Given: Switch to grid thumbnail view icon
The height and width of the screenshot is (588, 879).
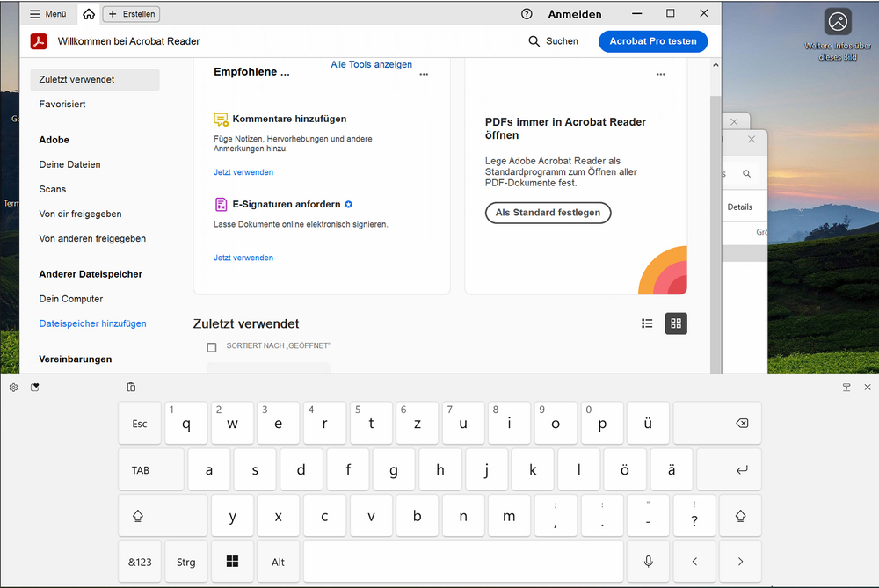Looking at the screenshot, I should click(x=676, y=323).
